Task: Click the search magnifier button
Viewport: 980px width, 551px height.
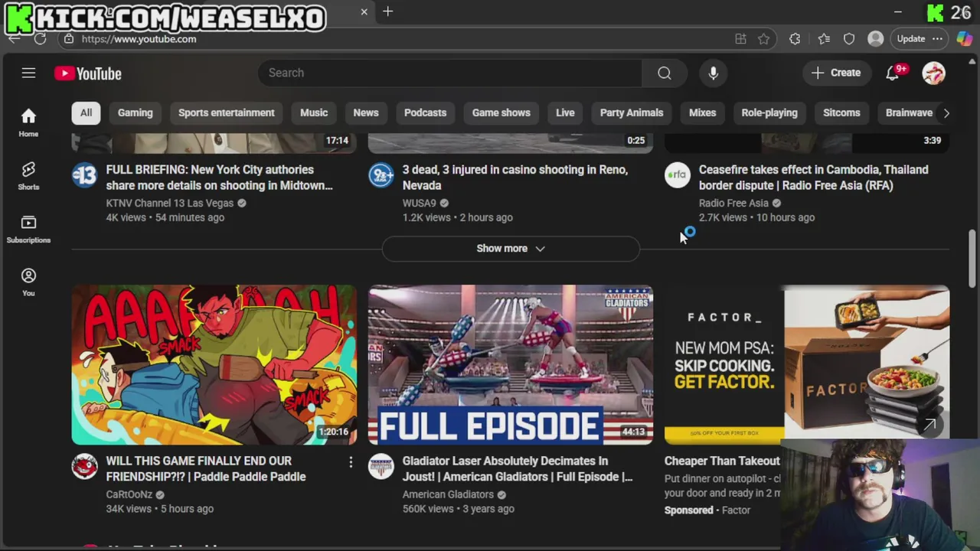Action: click(664, 73)
